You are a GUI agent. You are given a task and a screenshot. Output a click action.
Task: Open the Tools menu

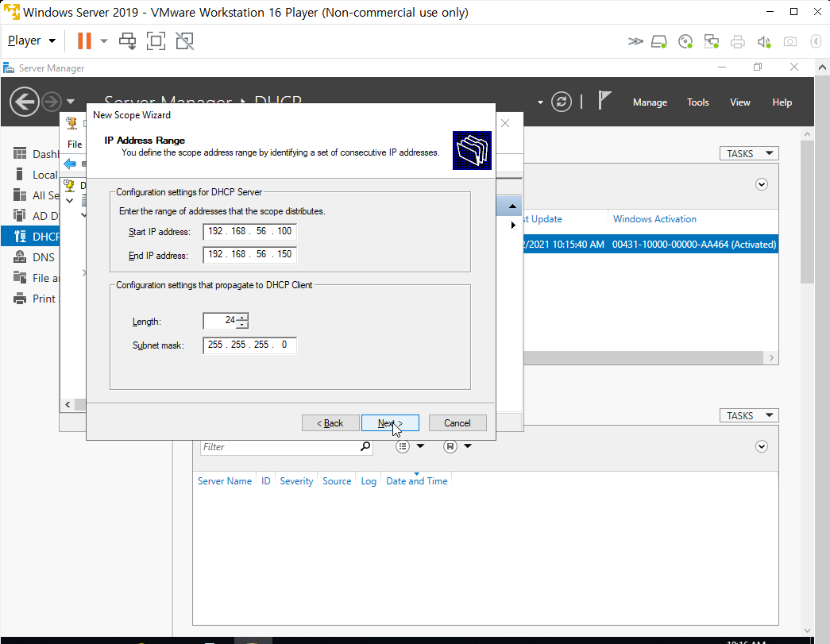click(x=697, y=102)
